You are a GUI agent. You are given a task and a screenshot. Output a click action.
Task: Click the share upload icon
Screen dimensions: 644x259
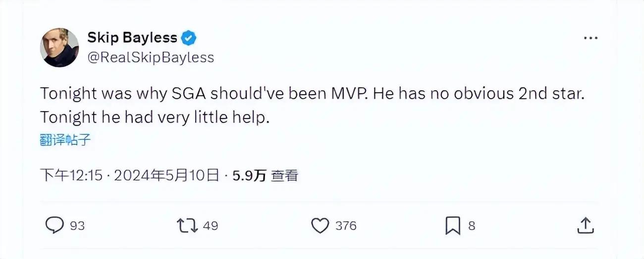click(x=585, y=225)
